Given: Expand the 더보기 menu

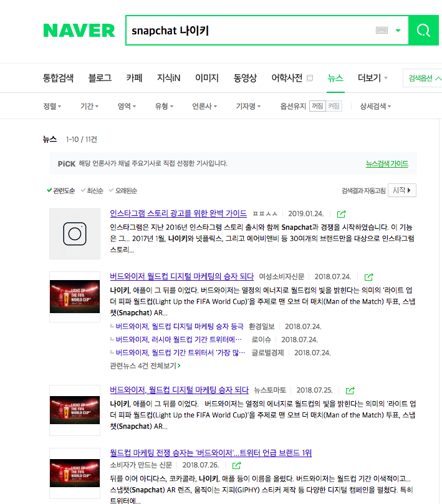Looking at the screenshot, I should coord(373,78).
